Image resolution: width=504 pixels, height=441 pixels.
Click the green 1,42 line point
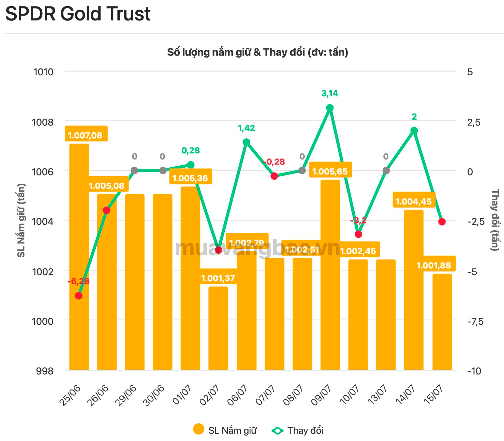coord(246,142)
